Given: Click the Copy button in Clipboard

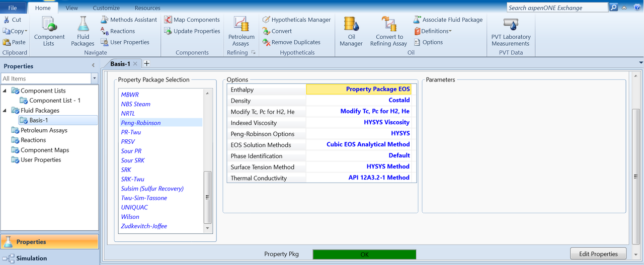Looking at the screenshot, I should [14, 31].
